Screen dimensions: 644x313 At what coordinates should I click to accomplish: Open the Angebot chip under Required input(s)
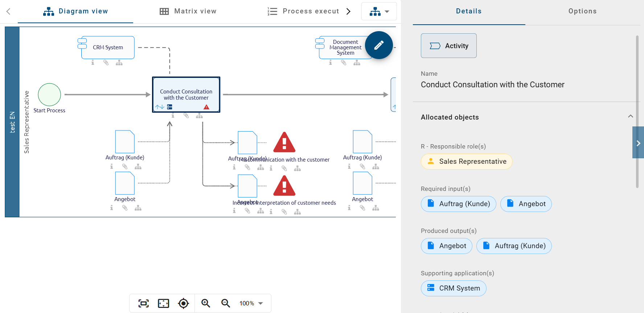[x=526, y=204]
